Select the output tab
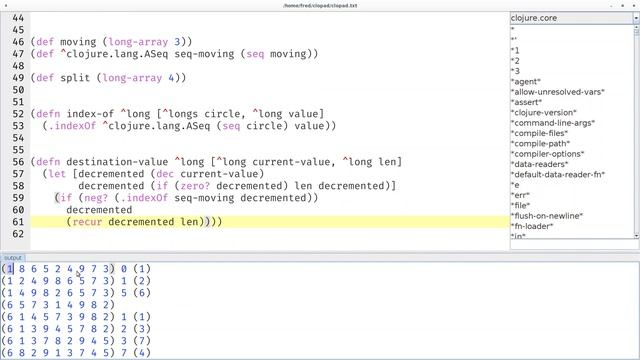The height and width of the screenshot is (360, 640). point(13,258)
